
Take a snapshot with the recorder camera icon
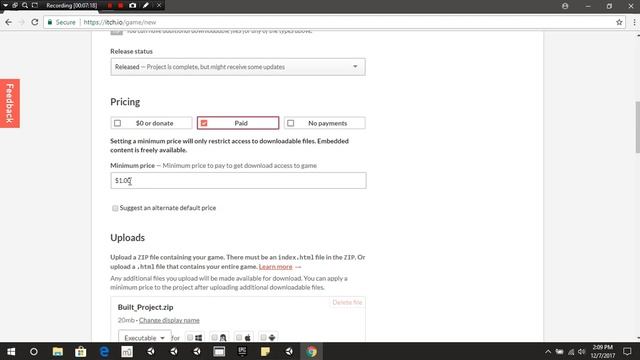[133, 5]
